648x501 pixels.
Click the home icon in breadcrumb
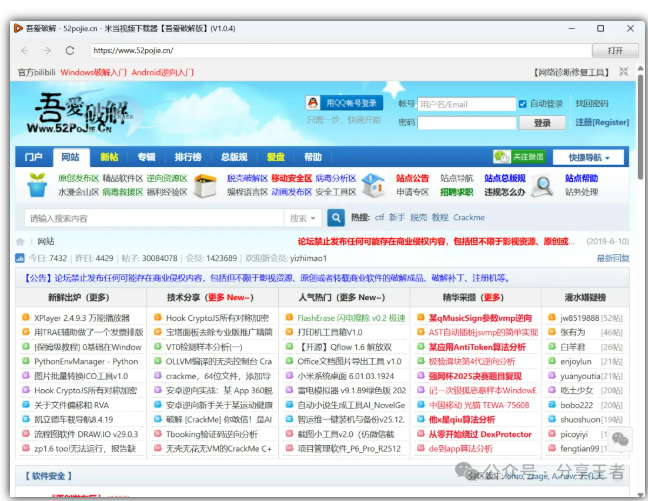(x=21, y=242)
